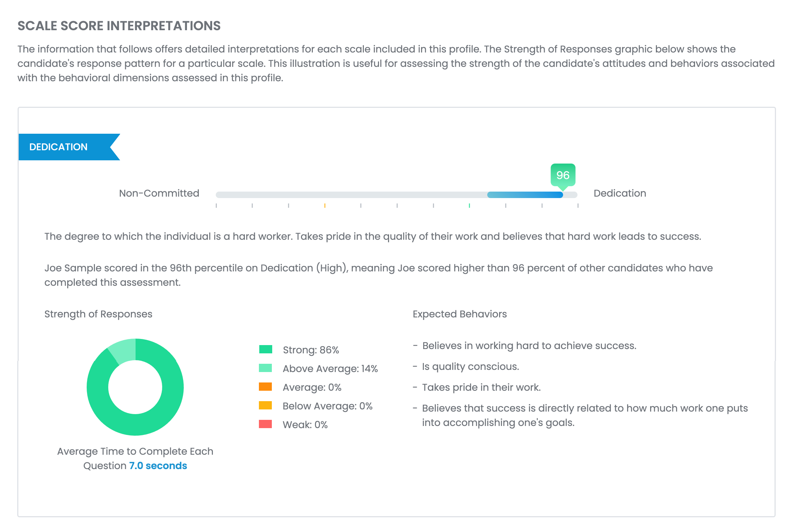
Task: Click the 96 score bubble marker
Action: (563, 175)
